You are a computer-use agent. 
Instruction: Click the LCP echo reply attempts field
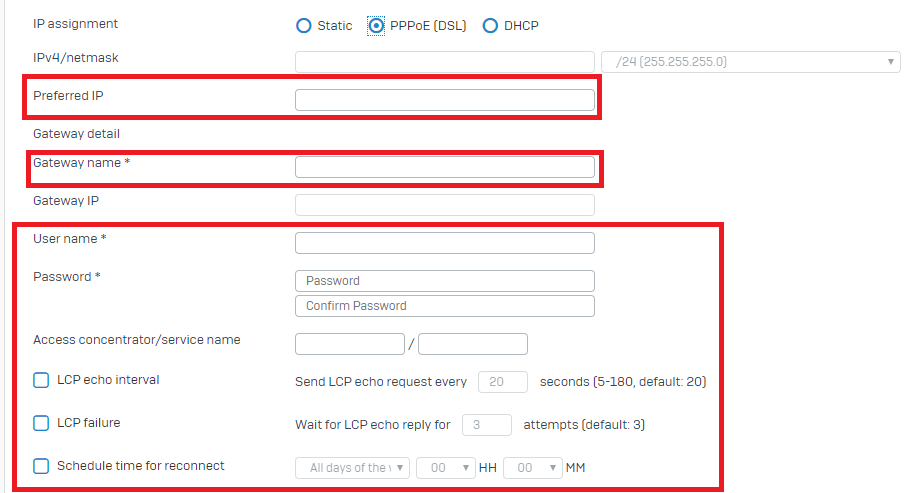point(487,425)
